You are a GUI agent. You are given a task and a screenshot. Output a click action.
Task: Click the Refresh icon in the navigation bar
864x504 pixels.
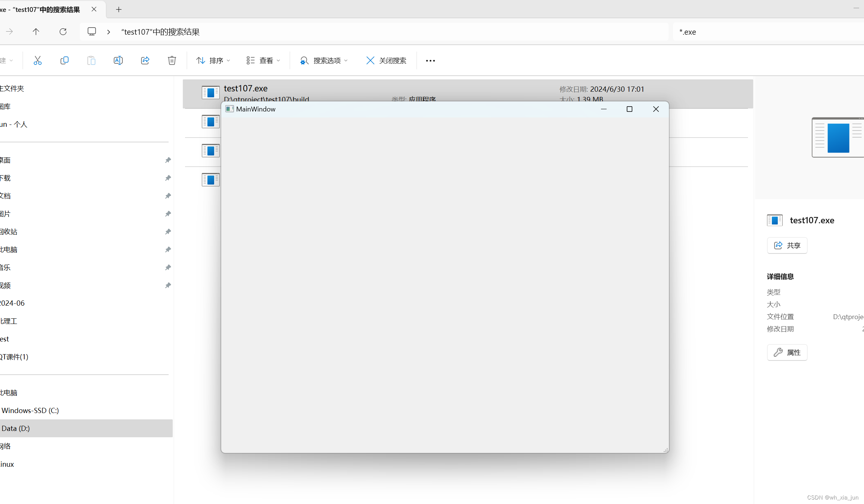pyautogui.click(x=63, y=32)
